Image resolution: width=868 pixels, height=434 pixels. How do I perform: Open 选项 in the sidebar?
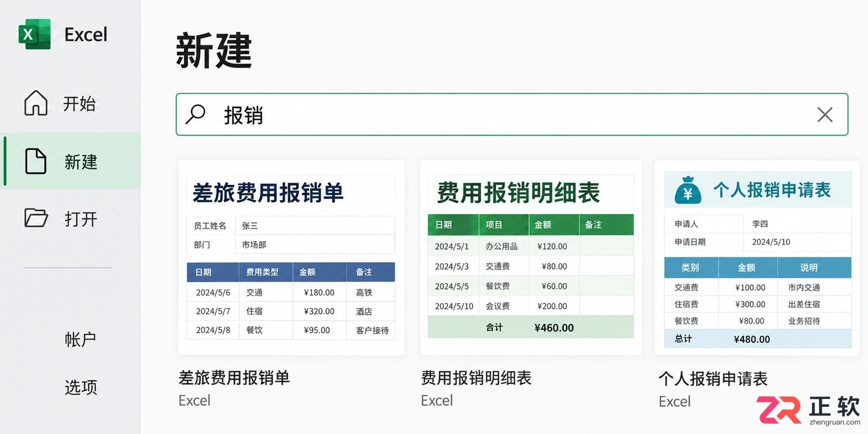(x=80, y=386)
